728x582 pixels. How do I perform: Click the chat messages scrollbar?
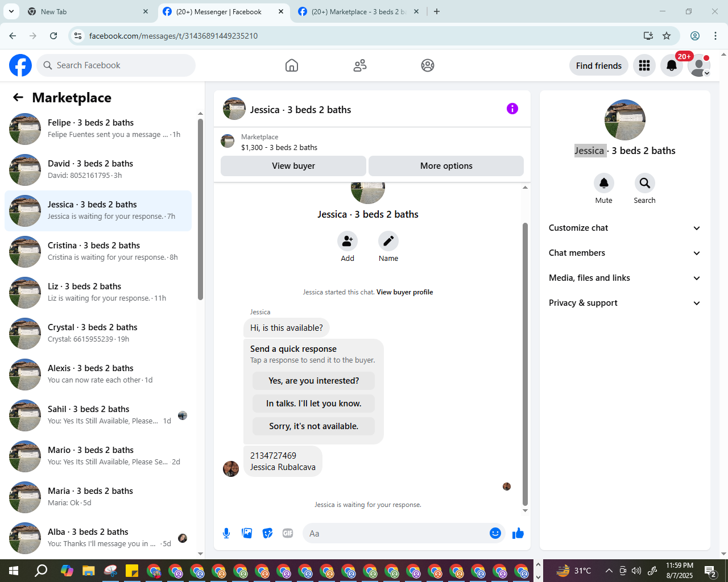pyautogui.click(x=525, y=364)
